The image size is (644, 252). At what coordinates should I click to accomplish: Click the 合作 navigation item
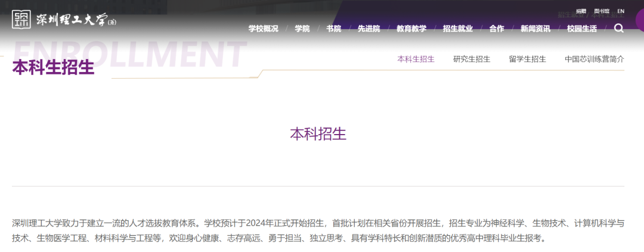pos(496,29)
